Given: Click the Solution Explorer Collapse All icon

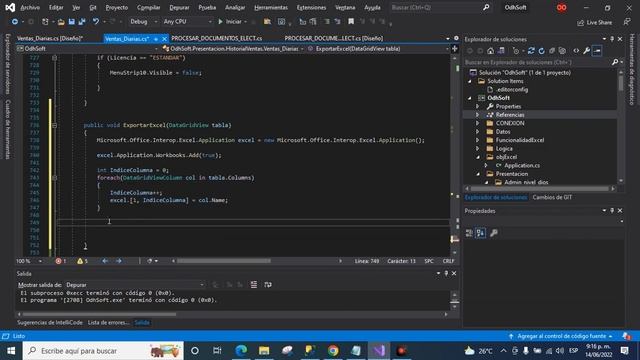Looking at the screenshot, I should coord(552,51).
